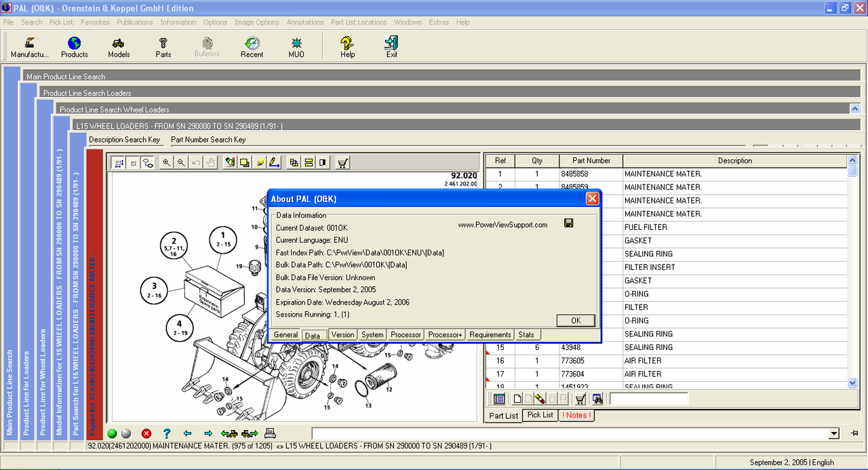Click the new blank page icon under the parts table

pyautogui.click(x=517, y=399)
